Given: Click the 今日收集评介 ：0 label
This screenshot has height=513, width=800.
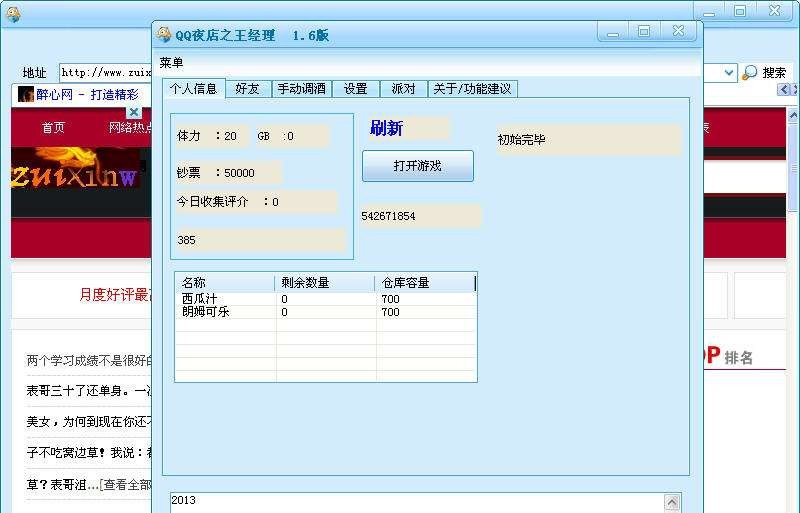Looking at the screenshot, I should pyautogui.click(x=257, y=202).
